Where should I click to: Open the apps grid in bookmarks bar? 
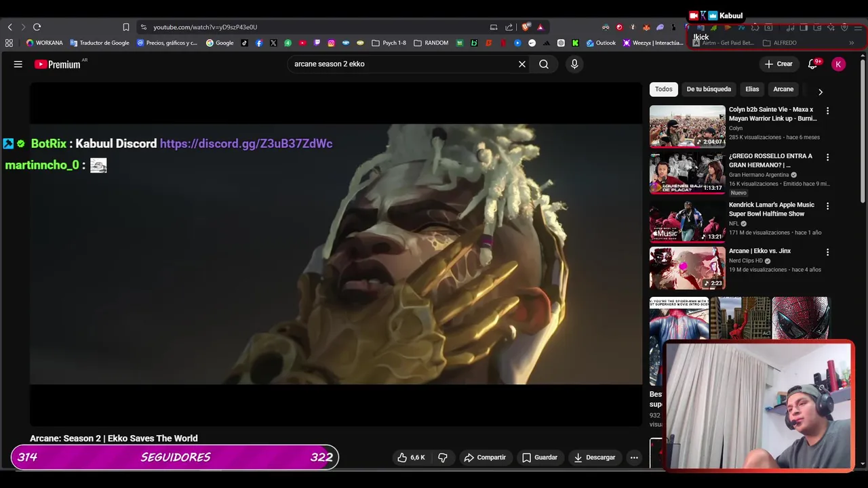coord(9,43)
